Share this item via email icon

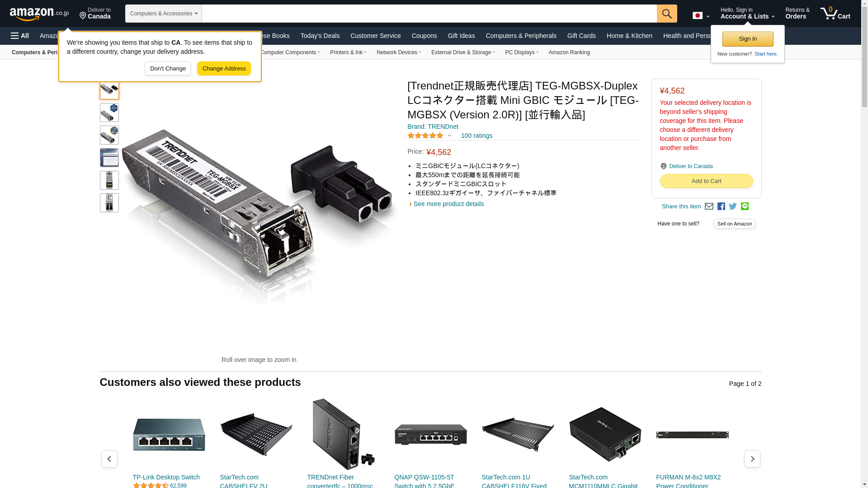[709, 206]
